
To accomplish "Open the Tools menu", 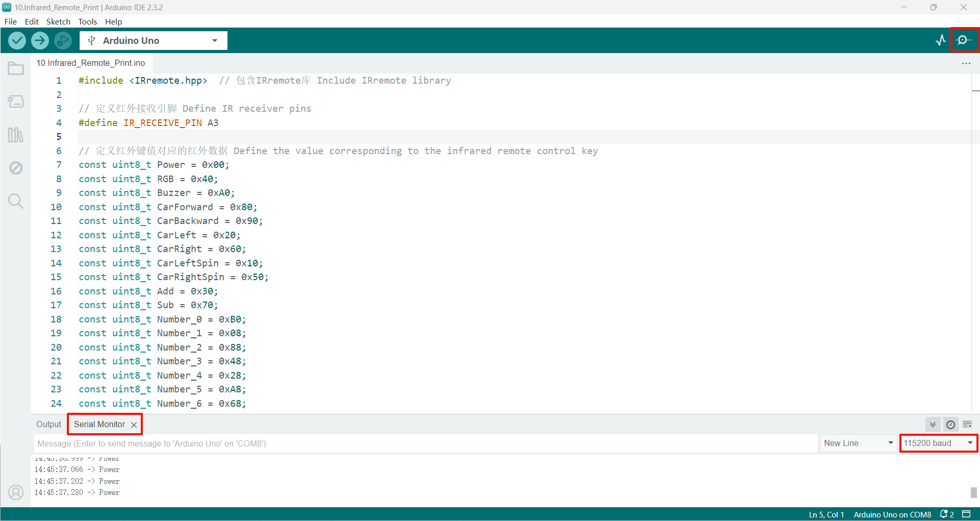I will (x=87, y=21).
